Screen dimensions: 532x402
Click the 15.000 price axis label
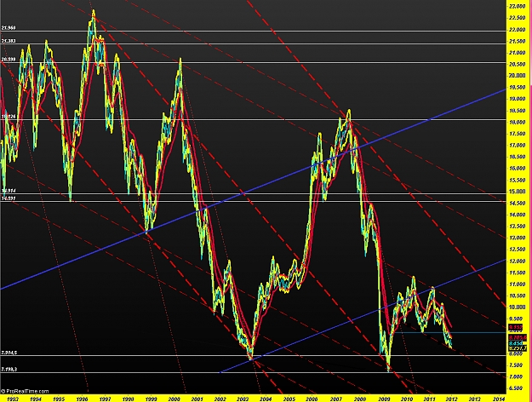[518, 192]
